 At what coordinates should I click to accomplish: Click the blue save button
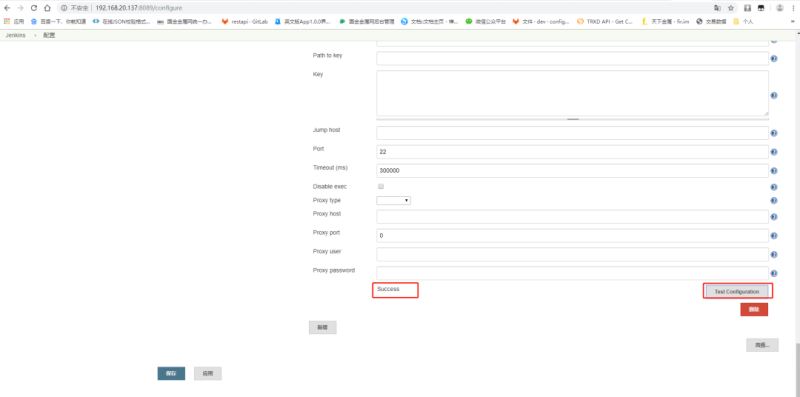171,374
